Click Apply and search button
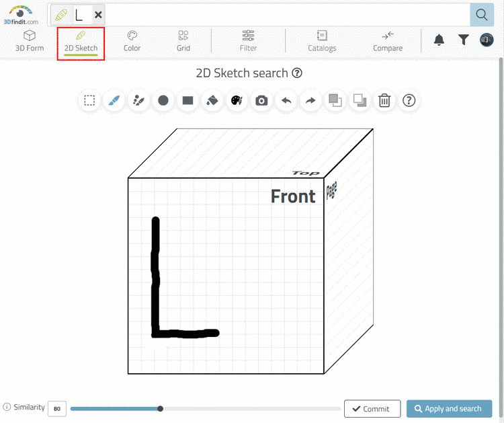The width and height of the screenshot is (504, 423). tap(449, 408)
